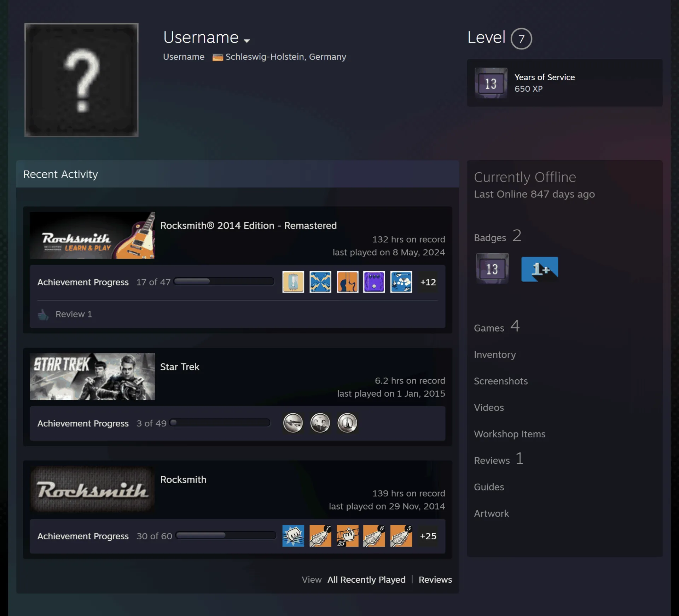Viewport: 679px width, 616px height.
Task: Click the blue band crowd achievement icon
Action: point(401,282)
